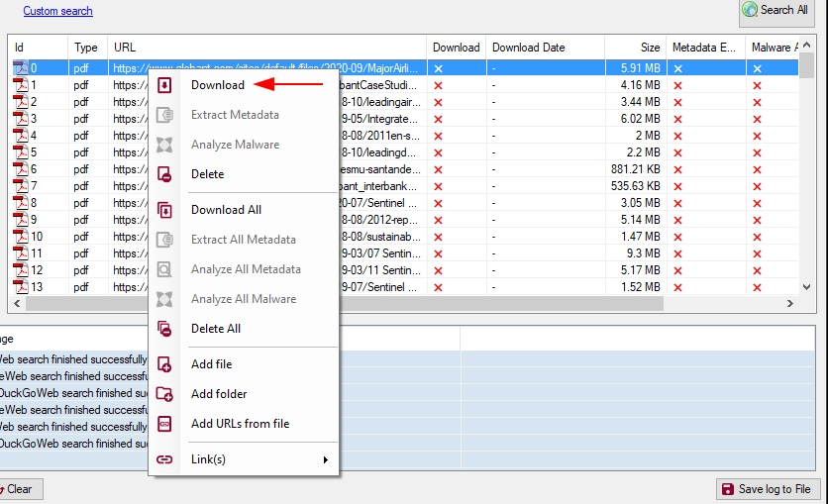Click the Add file icon
This screenshot has width=828, height=504.
click(165, 364)
